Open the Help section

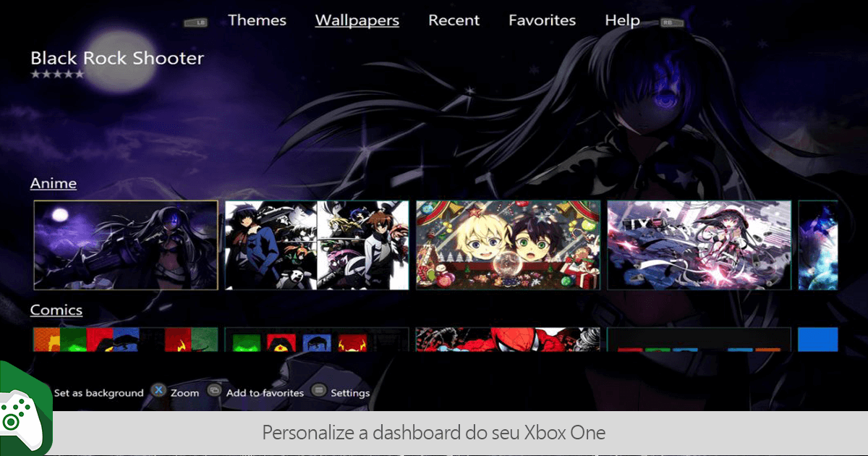(x=622, y=20)
